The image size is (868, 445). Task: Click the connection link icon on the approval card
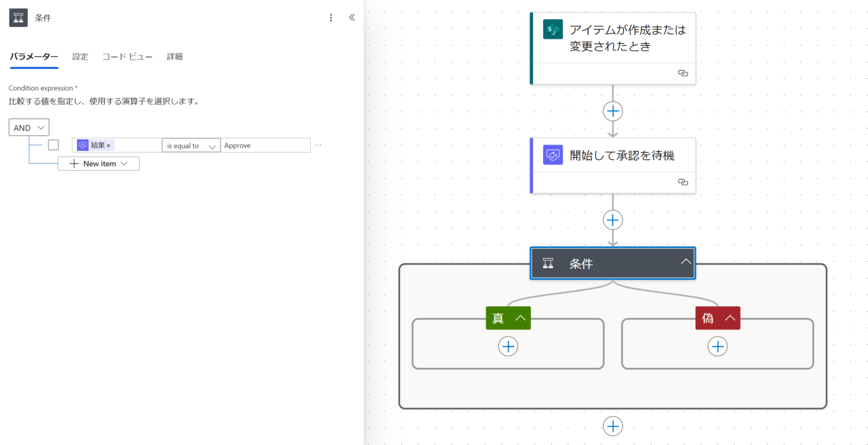(x=683, y=182)
